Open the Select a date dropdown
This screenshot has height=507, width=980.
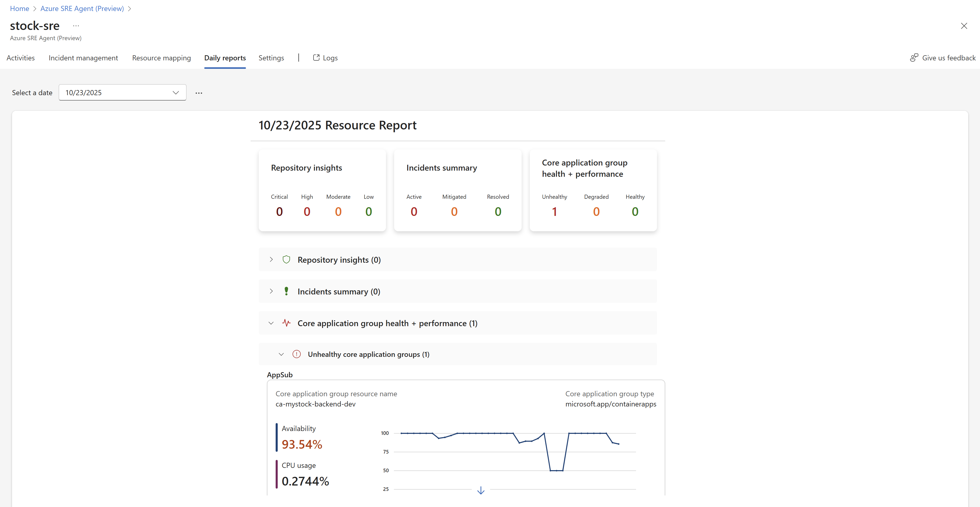122,92
